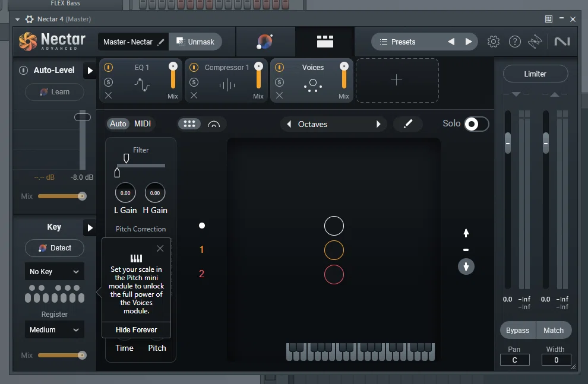Solo the Voices module

coord(279,82)
